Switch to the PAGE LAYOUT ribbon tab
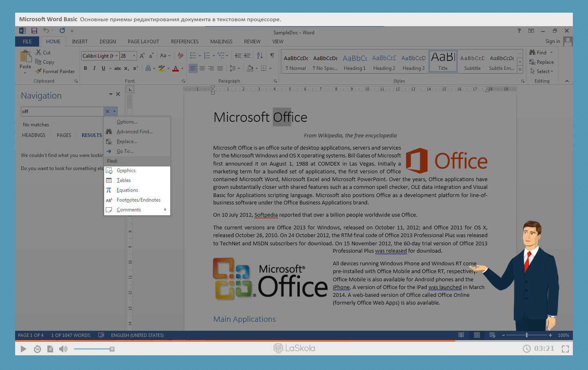 click(x=143, y=42)
